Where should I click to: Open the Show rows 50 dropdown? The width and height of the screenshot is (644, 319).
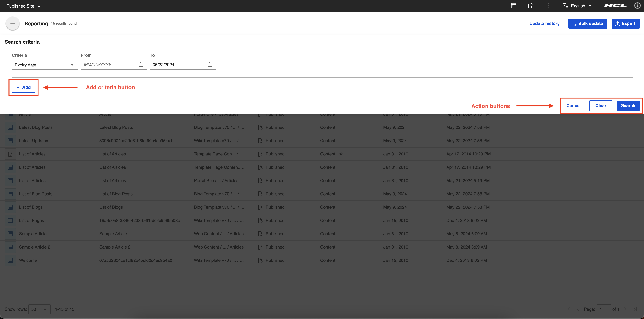point(39,309)
